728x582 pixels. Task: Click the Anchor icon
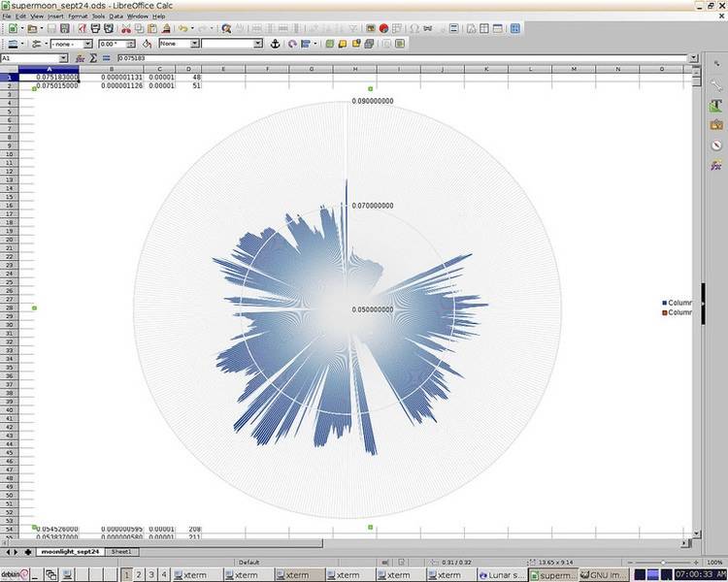[x=276, y=44]
